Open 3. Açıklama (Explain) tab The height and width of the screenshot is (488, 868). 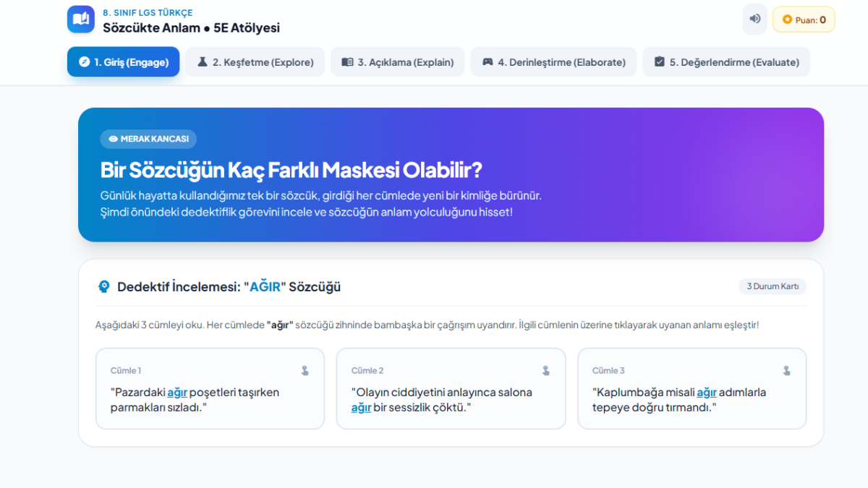pos(397,62)
